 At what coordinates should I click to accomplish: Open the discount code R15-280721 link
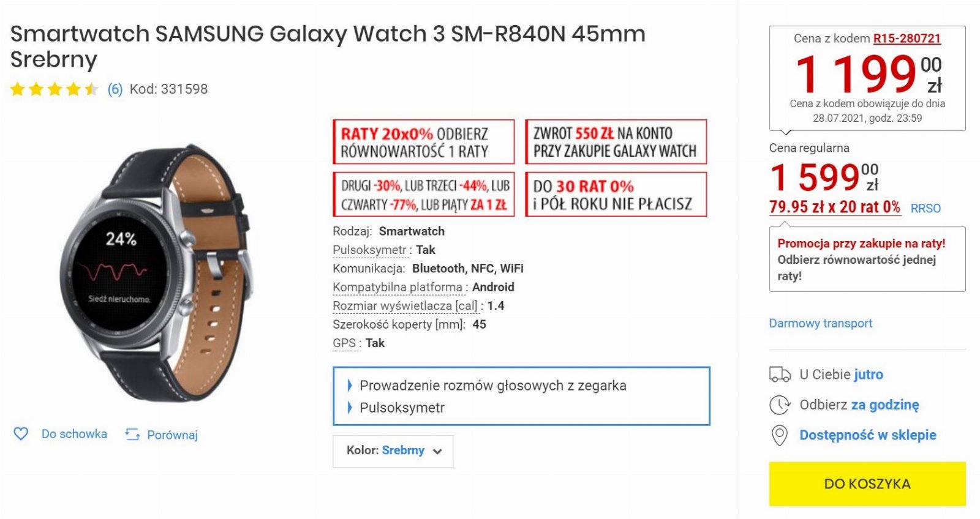coord(907,39)
